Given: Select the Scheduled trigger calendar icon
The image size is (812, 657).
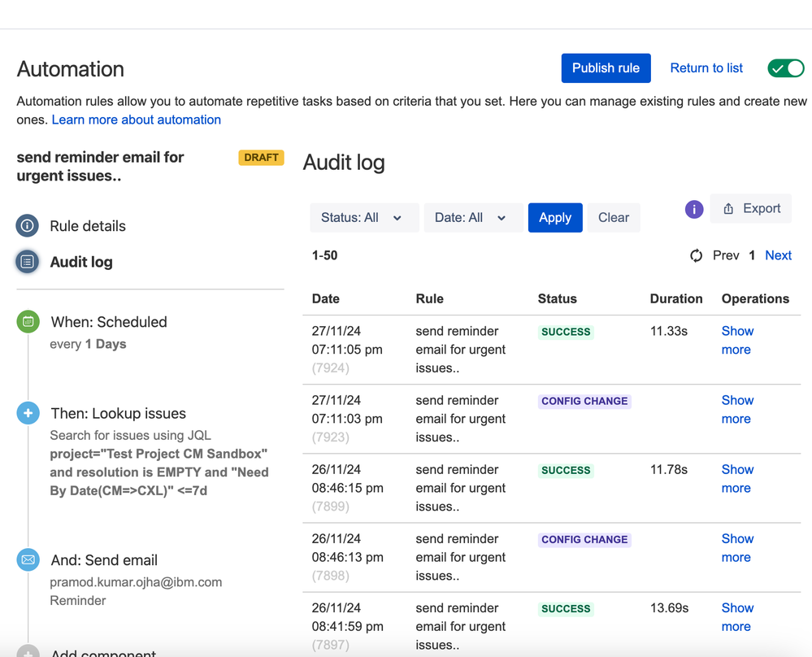Looking at the screenshot, I should click(28, 322).
